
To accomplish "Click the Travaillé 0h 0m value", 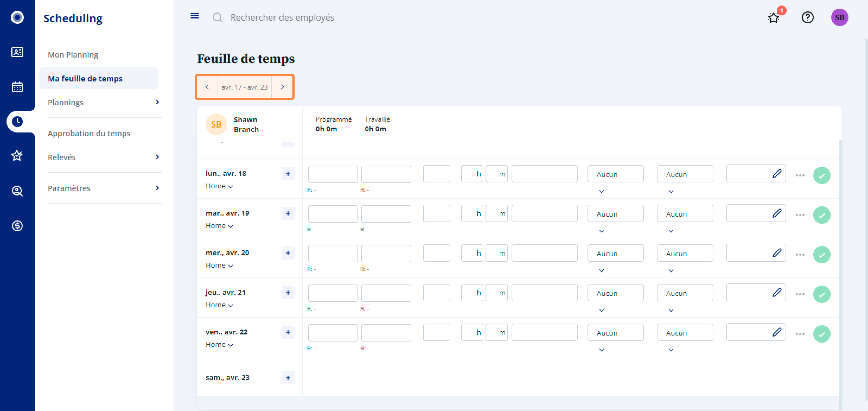I will [375, 129].
